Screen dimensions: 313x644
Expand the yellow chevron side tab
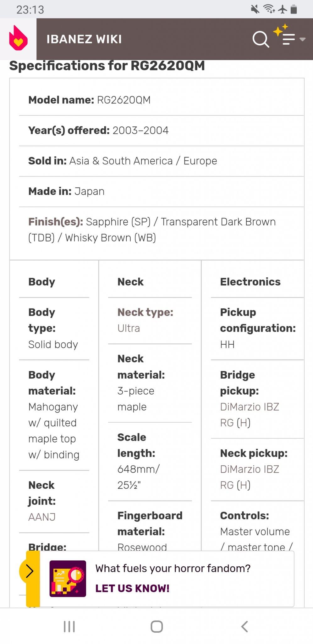29,571
